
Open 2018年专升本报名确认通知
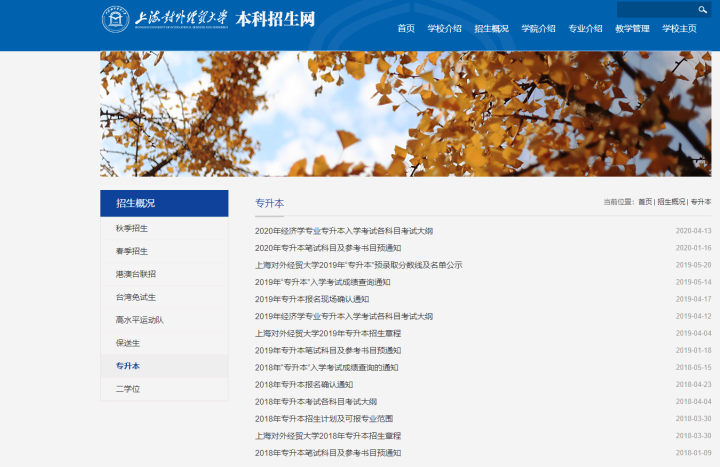304,384
